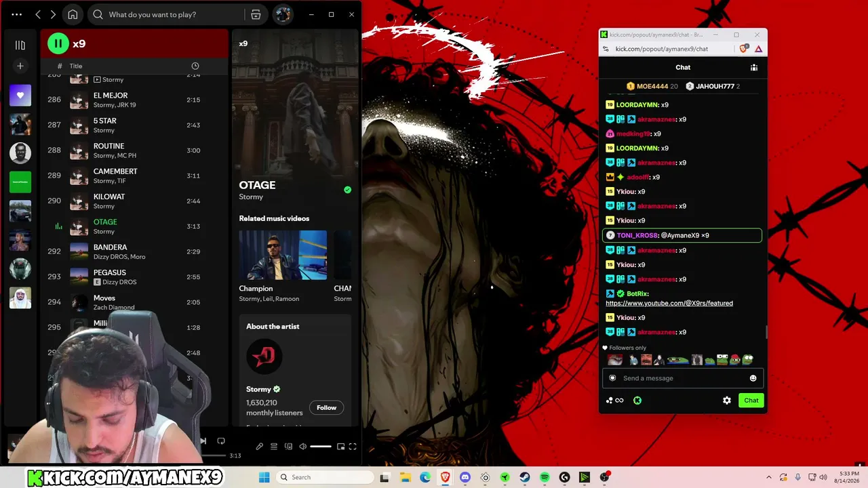Go to Spotify Home
Viewport: 868px width, 488px height.
point(73,14)
